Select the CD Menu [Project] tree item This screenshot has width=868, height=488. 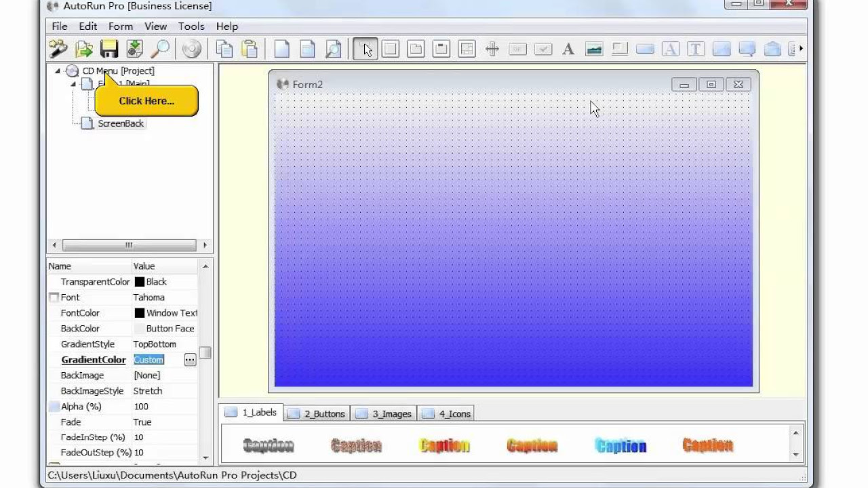click(119, 70)
